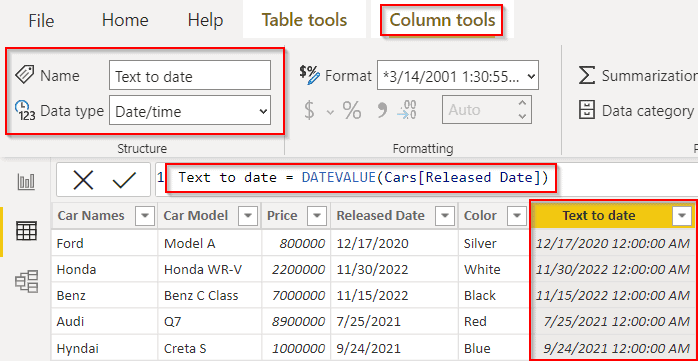
Task: Click the Data category icon
Action: [x=587, y=110]
